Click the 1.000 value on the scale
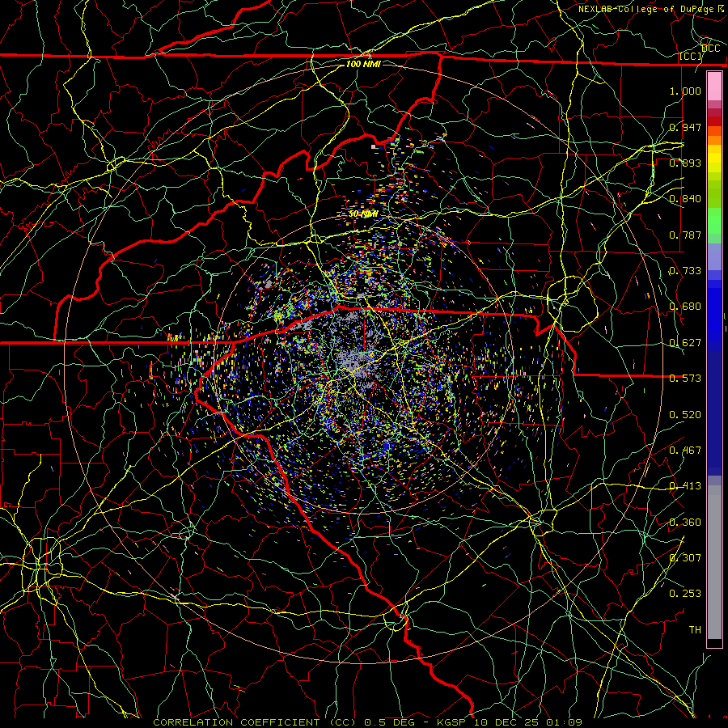728x728 pixels. coord(685,91)
